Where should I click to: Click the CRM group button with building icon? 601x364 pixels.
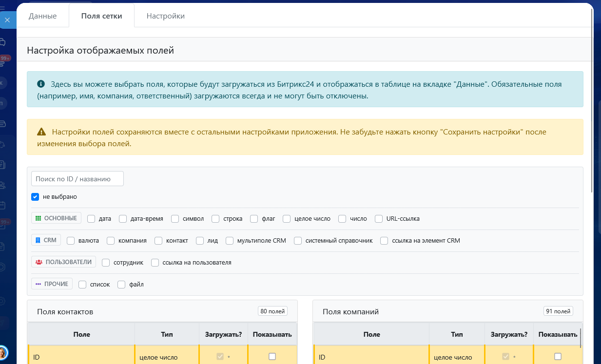[x=46, y=240]
